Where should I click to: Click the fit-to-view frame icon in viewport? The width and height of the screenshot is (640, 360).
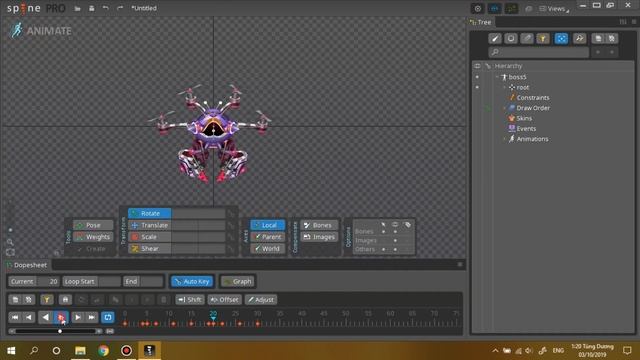click(x=10, y=252)
